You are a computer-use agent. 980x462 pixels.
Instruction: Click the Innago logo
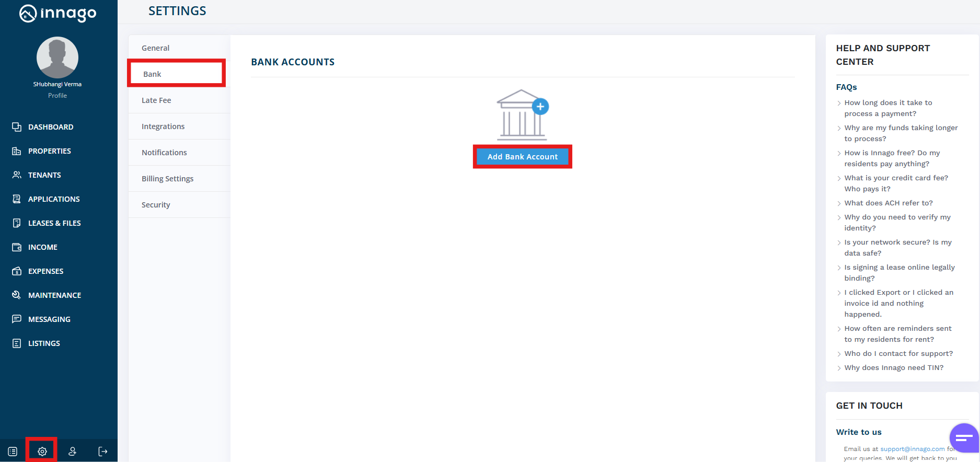(x=58, y=14)
